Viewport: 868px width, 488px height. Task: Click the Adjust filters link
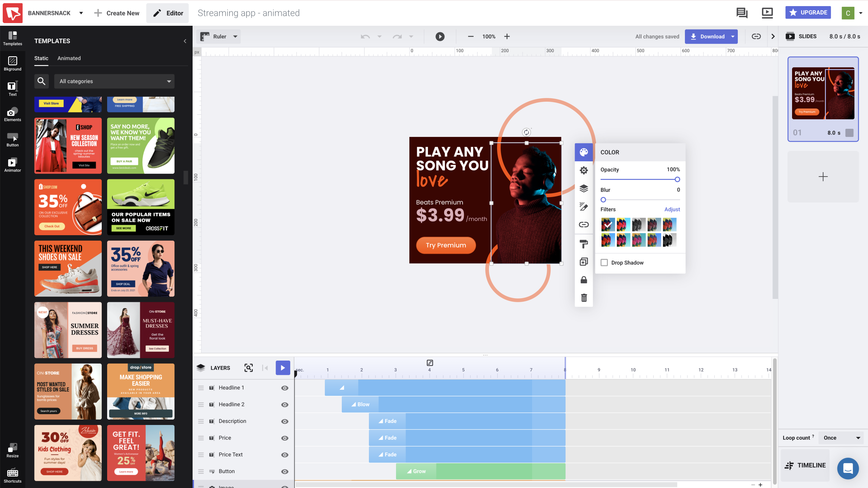click(672, 209)
